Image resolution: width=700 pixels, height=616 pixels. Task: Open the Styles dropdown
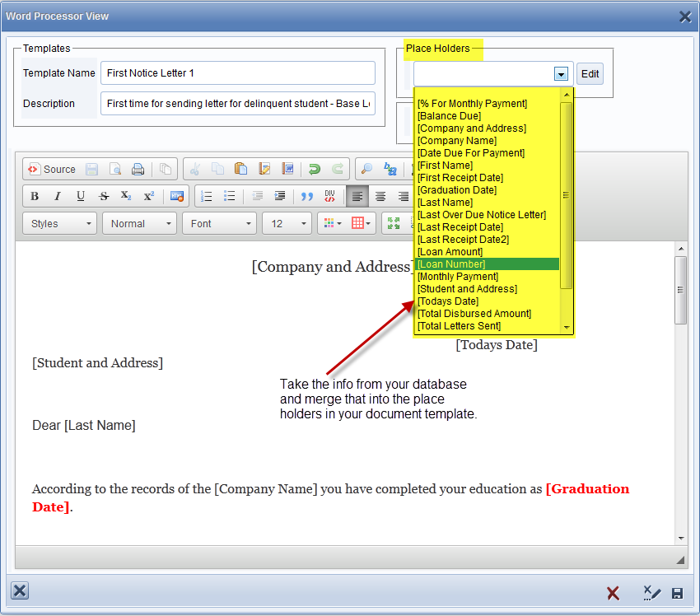(60, 224)
